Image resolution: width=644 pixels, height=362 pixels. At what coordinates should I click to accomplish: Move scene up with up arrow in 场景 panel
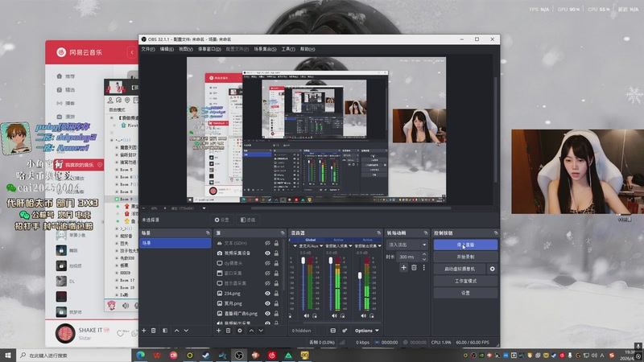click(x=176, y=331)
